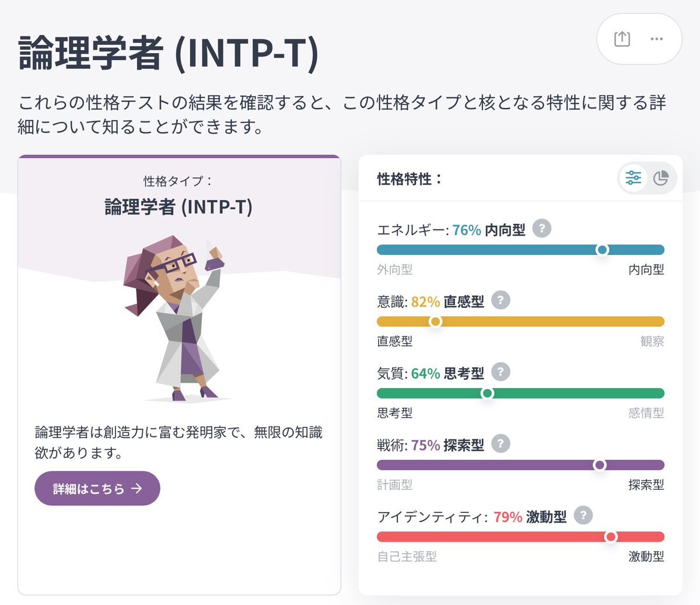700x605 pixels.
Task: Open the help icon beside 激動型
Action: pyautogui.click(x=583, y=515)
